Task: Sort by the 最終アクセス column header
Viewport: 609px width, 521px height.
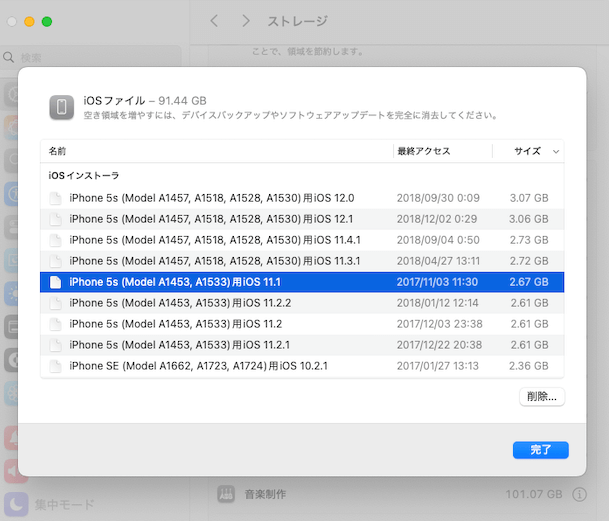Action: point(443,151)
